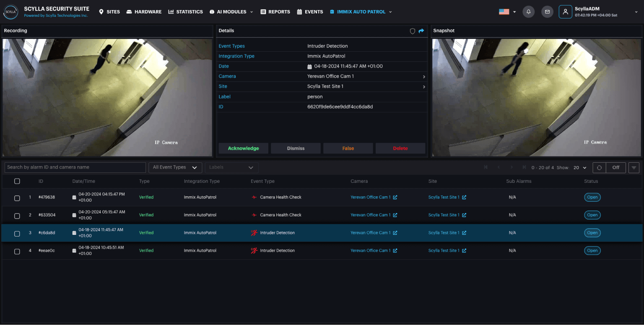Click the event ID value 6620f9de6cee9ddf4cc6da8d

point(340,107)
